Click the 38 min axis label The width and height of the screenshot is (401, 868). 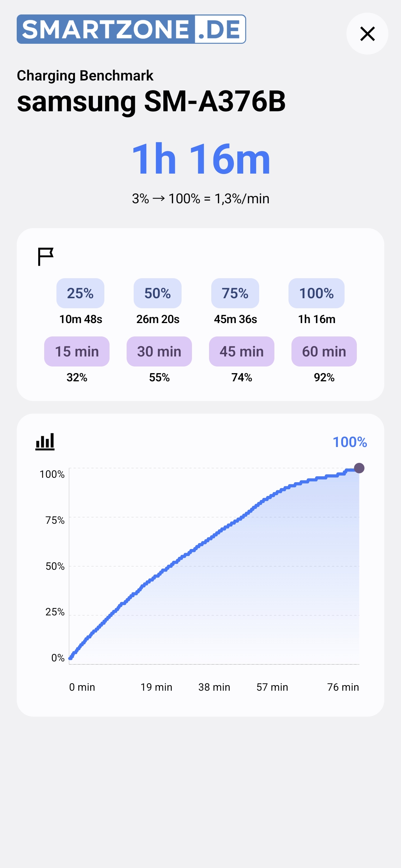tap(214, 687)
